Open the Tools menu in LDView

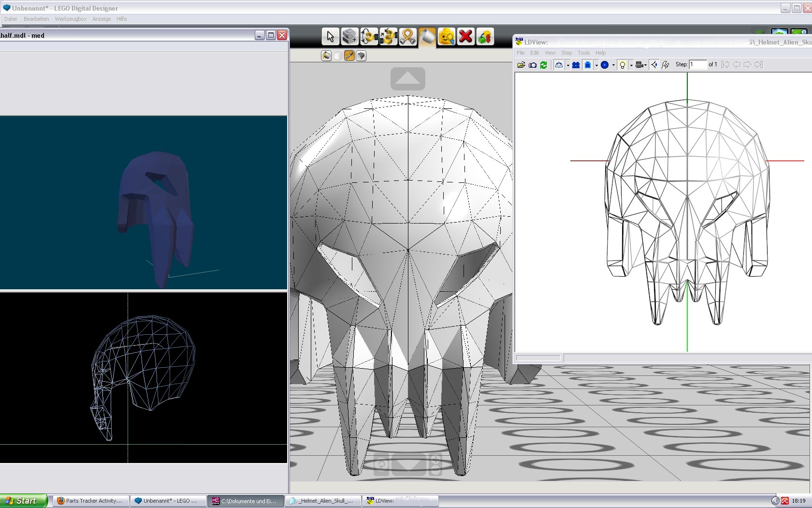[583, 53]
